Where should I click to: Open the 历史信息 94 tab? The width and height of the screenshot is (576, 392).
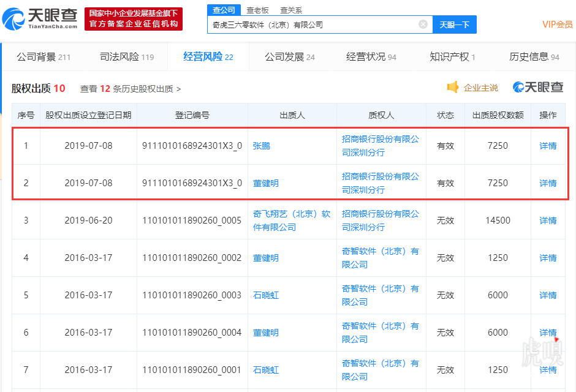click(534, 57)
